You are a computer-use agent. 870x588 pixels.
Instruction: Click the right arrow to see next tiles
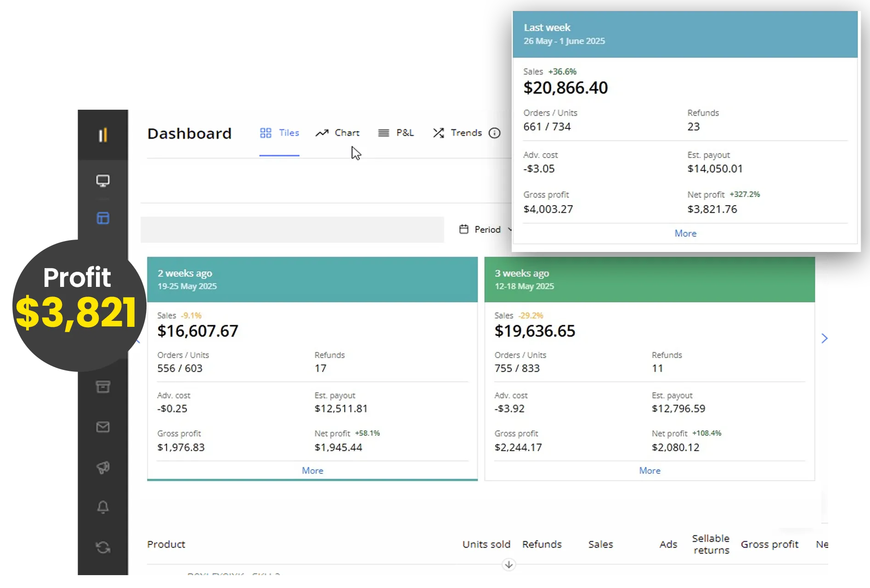coord(824,338)
